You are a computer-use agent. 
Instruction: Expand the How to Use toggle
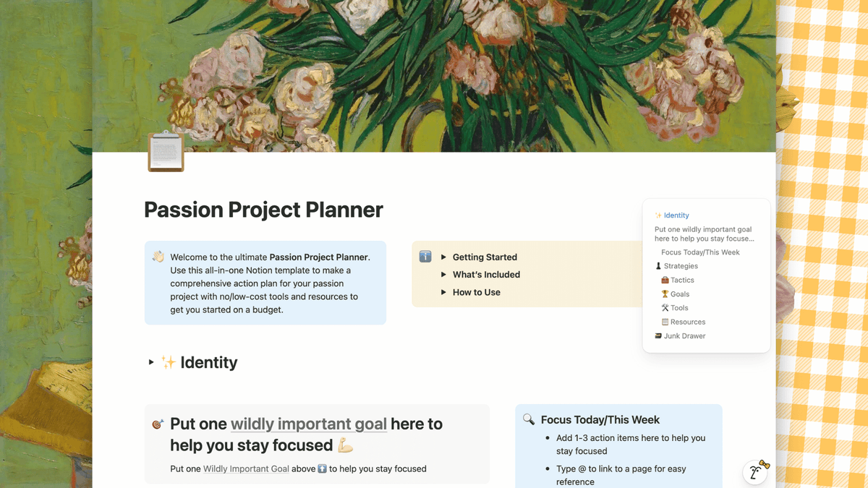coord(443,292)
